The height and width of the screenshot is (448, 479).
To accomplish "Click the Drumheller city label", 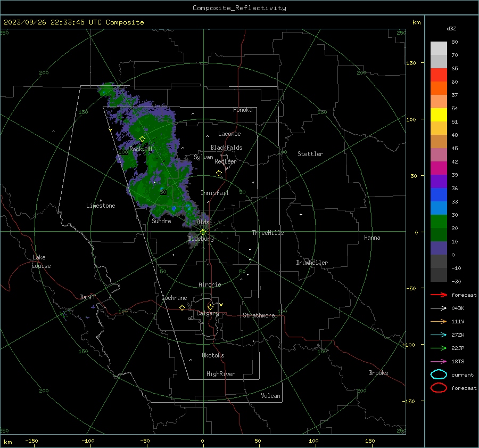I will [312, 263].
